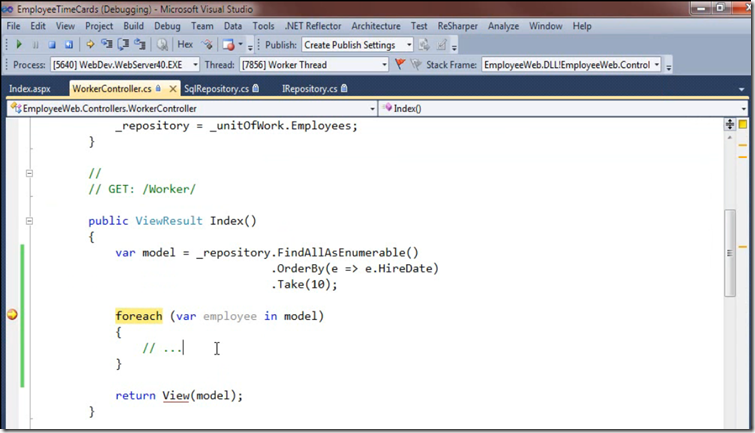Open the ReSharper menu

[x=457, y=26]
